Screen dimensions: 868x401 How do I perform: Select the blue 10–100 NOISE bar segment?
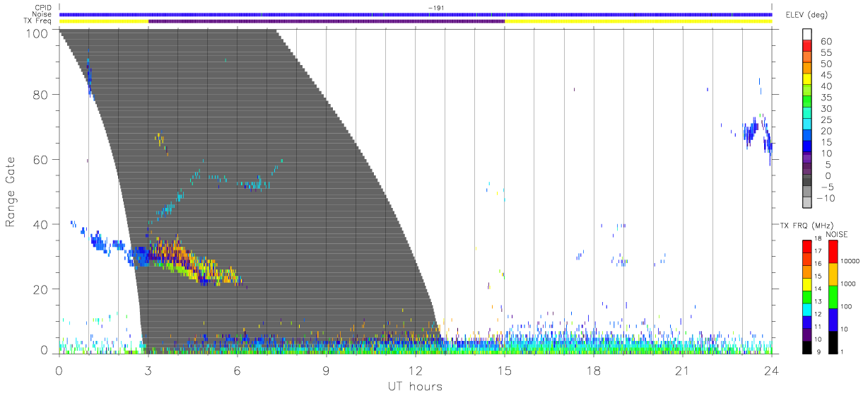point(834,318)
